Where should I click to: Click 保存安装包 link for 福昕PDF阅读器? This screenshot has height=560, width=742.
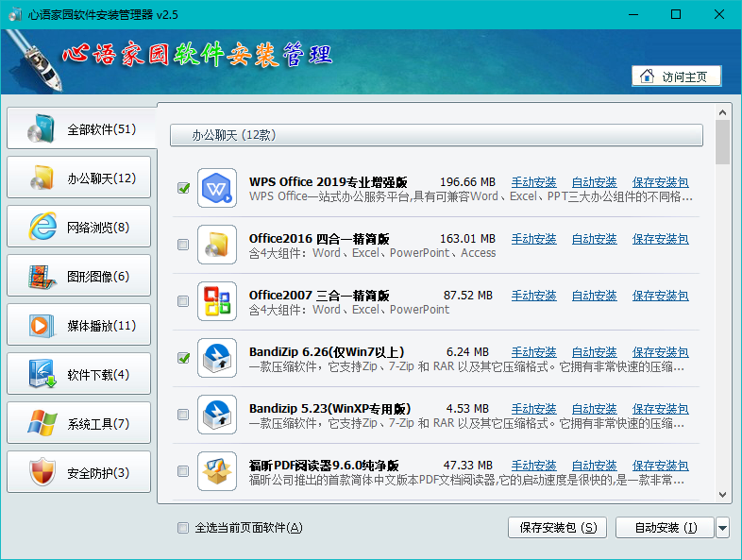(660, 466)
